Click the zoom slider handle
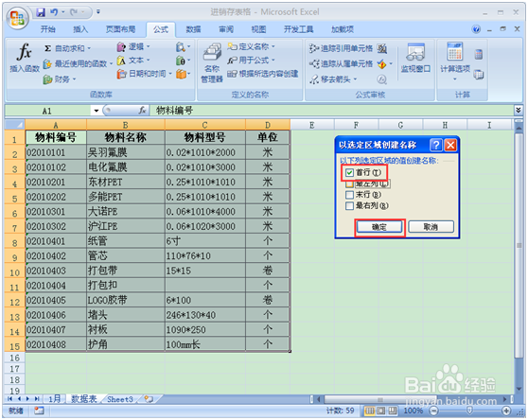This screenshot has height=420, width=528. pos(469,411)
